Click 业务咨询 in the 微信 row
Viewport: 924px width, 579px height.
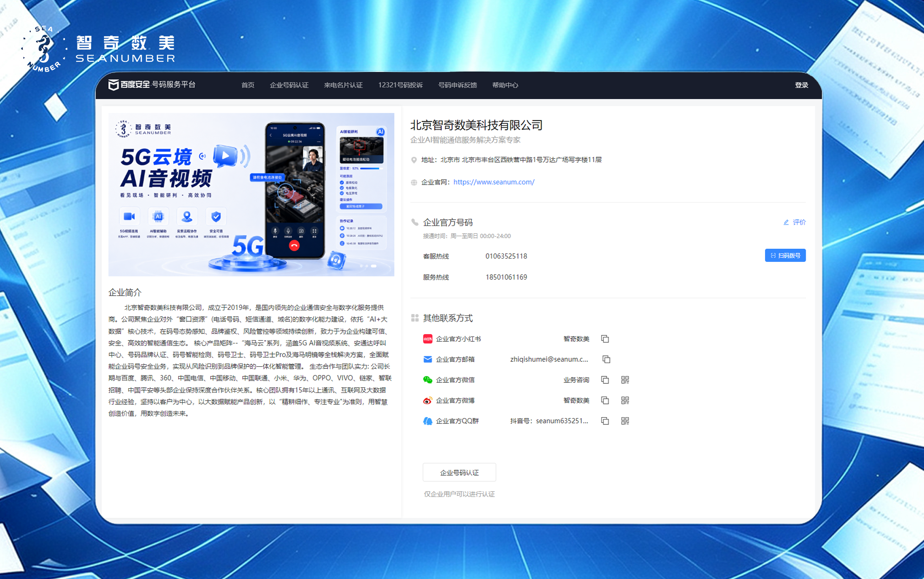tap(576, 380)
